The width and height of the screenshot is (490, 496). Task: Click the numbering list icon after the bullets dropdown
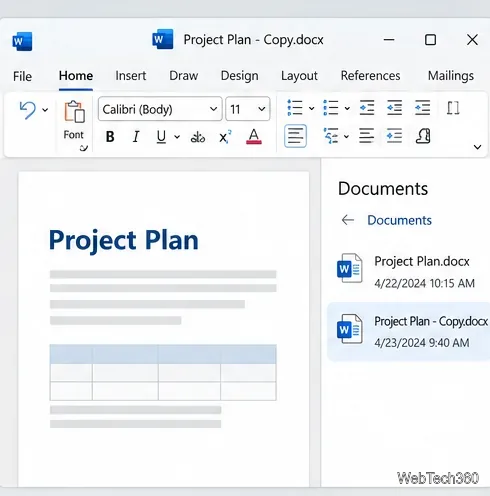[x=331, y=108]
